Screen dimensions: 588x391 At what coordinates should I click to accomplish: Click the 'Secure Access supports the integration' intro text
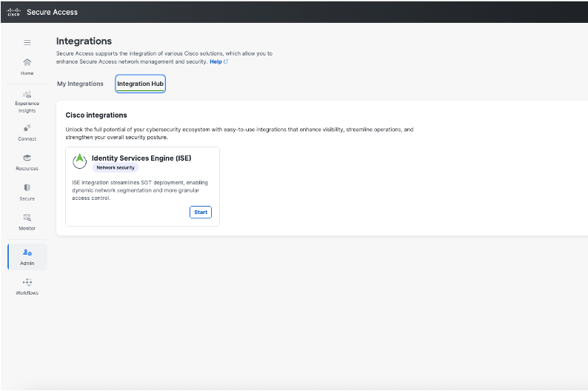click(164, 57)
